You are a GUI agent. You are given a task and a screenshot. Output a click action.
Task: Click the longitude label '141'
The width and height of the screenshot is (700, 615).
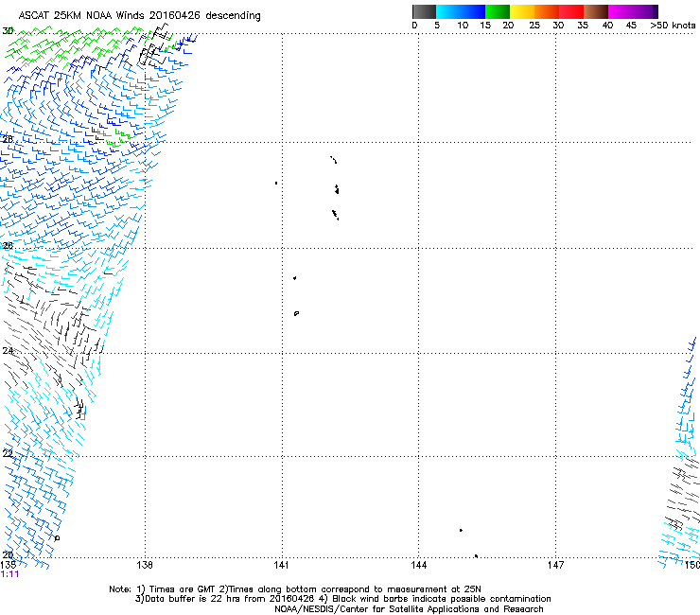[x=281, y=565]
